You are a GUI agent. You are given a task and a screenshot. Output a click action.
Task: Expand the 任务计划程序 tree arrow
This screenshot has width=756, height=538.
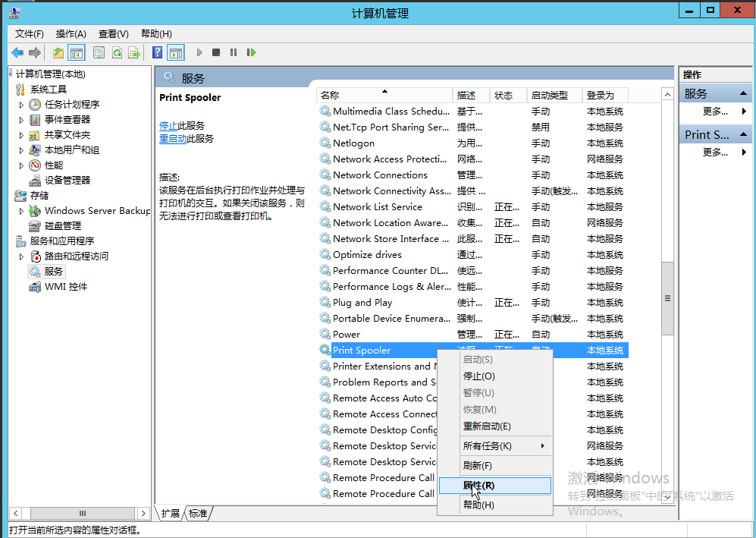pyautogui.click(x=21, y=105)
